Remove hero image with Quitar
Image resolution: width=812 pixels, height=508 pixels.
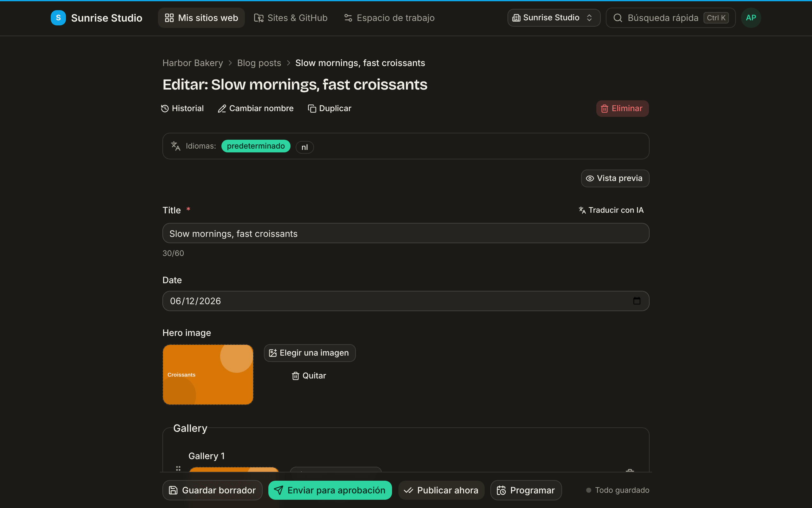[309, 376]
